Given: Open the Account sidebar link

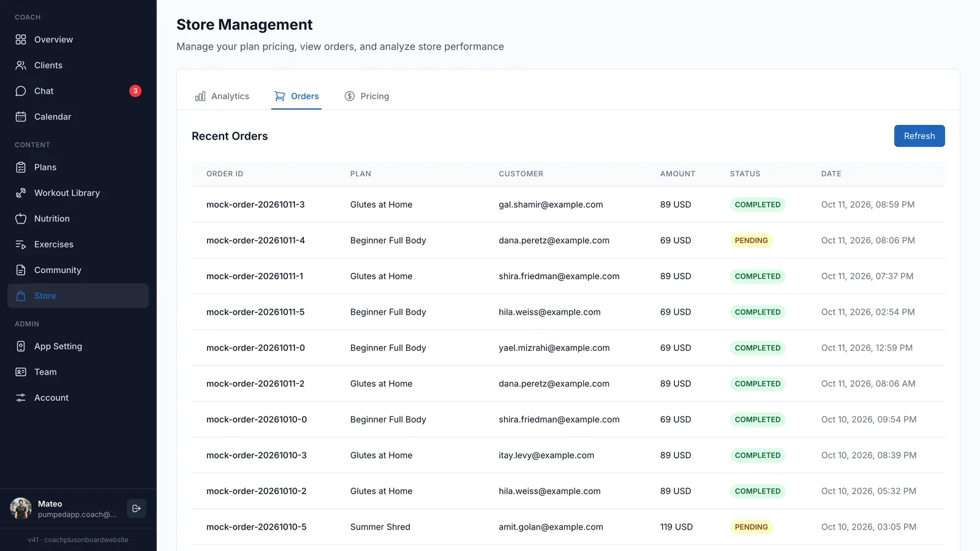Looking at the screenshot, I should (78, 398).
